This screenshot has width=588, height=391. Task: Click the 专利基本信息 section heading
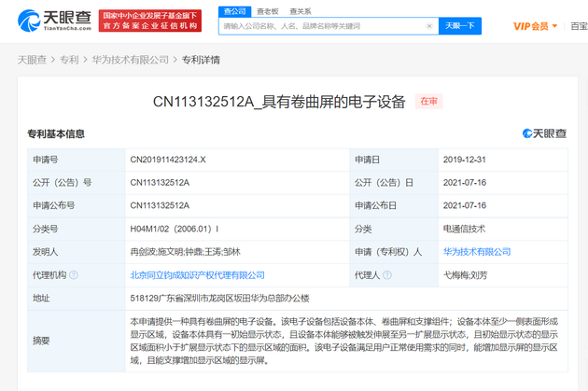point(56,133)
